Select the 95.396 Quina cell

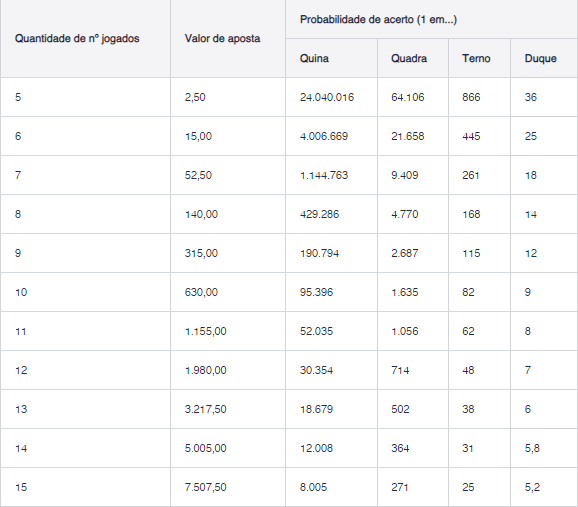coord(331,292)
